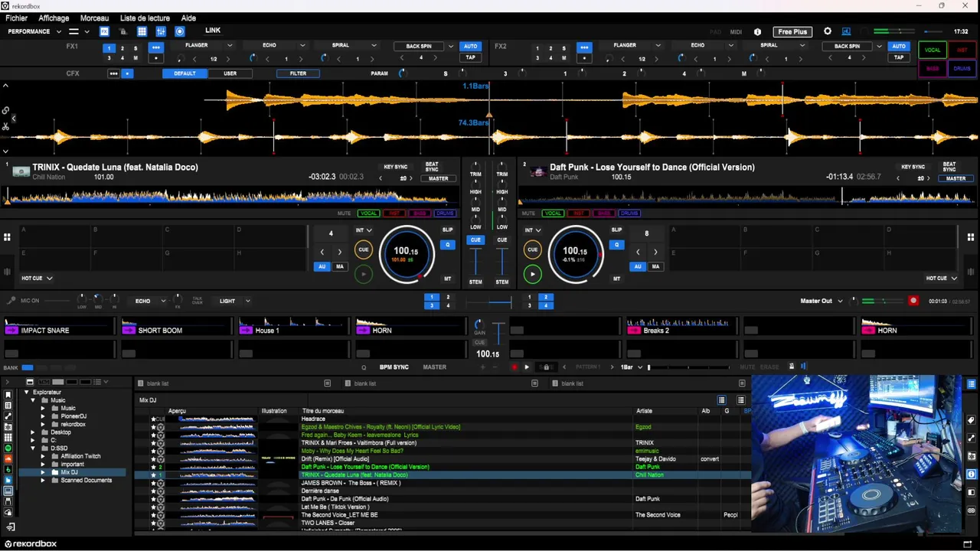Toggle SLIP mode on deck 1
Image resolution: width=980 pixels, height=551 pixels.
[447, 230]
